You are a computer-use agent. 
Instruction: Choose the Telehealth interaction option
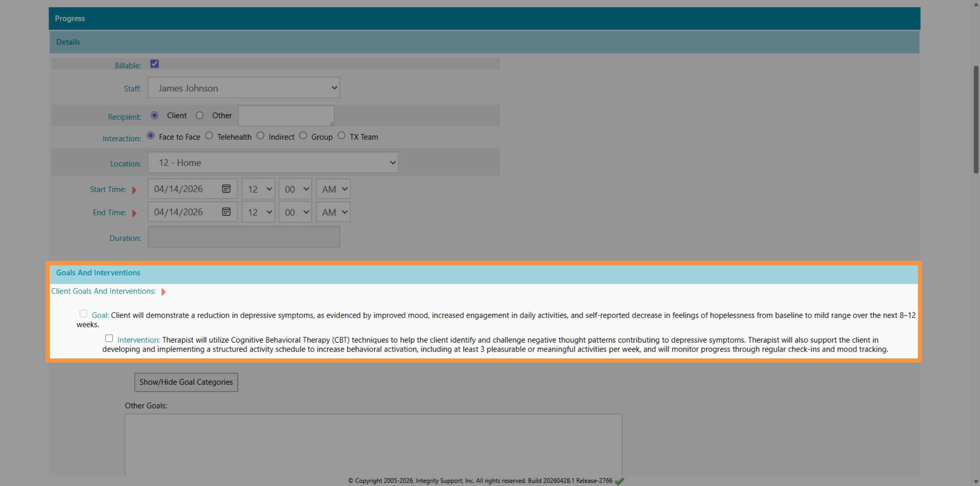209,136
